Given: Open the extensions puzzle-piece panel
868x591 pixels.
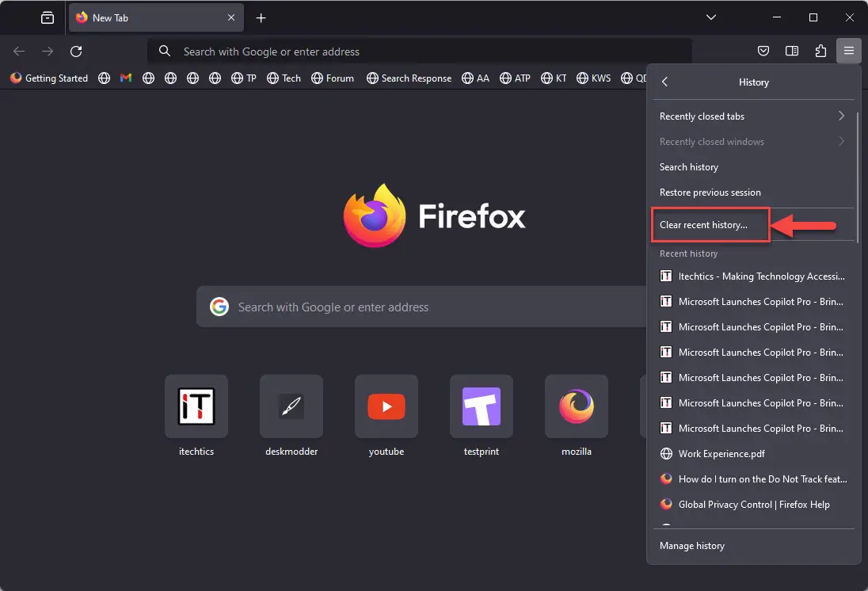Looking at the screenshot, I should pyautogui.click(x=820, y=51).
